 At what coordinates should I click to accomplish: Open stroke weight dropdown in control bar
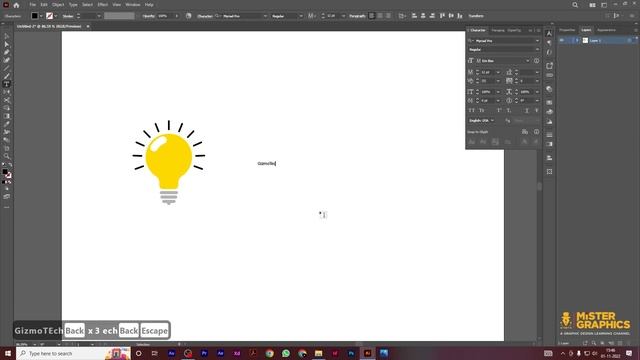[x=98, y=16]
